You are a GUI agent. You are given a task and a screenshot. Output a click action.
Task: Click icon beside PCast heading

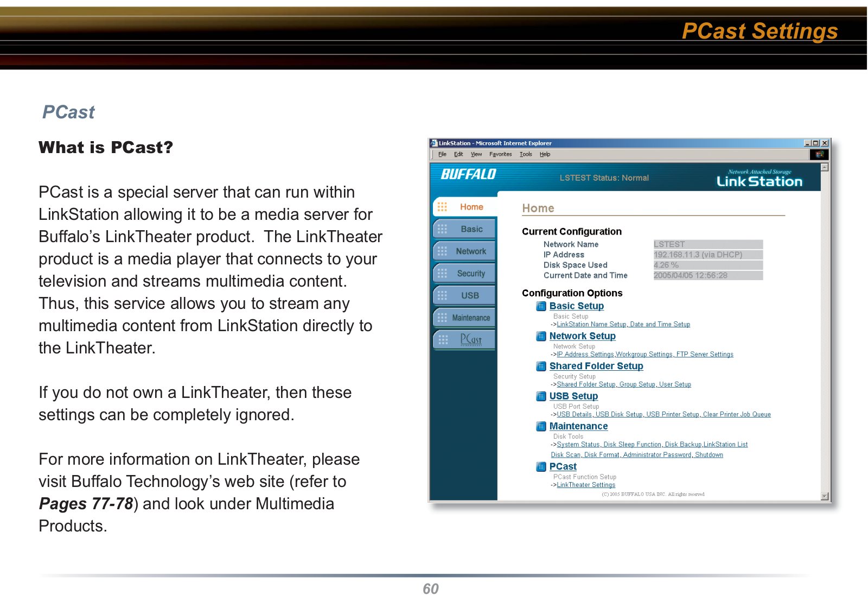541,466
